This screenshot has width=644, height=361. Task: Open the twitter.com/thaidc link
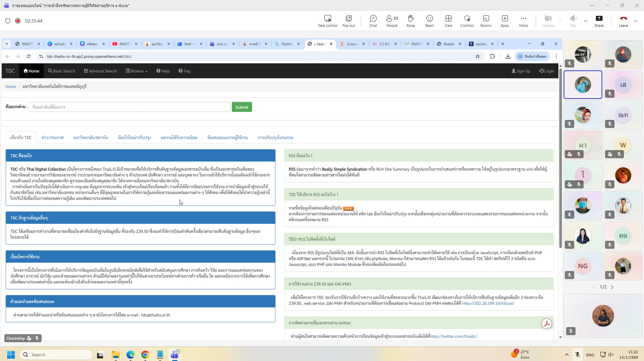(x=453, y=336)
